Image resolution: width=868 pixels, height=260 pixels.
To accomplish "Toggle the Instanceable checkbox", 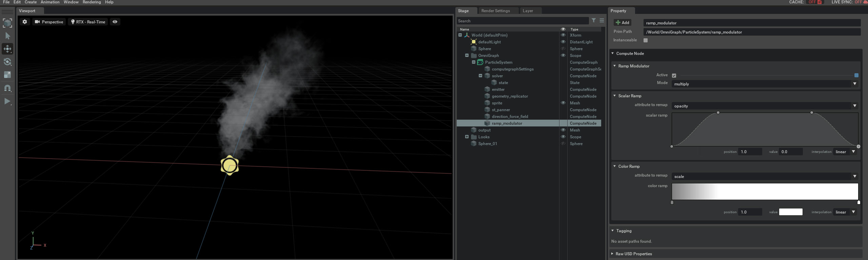I will (646, 40).
